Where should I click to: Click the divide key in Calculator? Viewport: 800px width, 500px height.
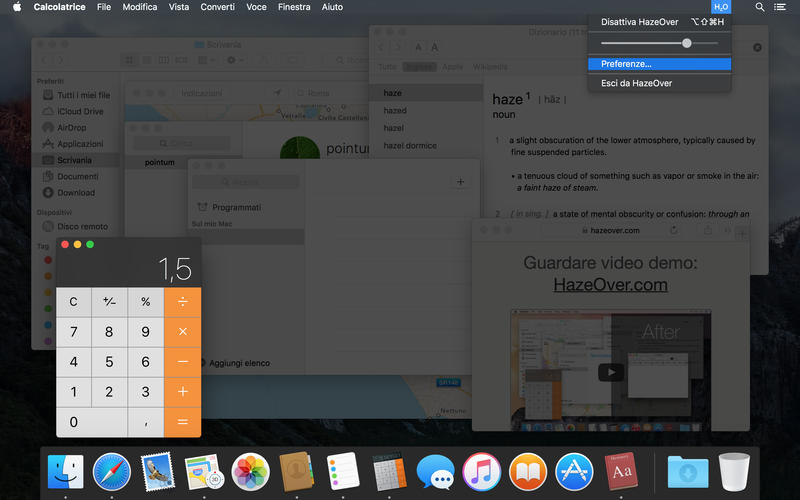(183, 302)
